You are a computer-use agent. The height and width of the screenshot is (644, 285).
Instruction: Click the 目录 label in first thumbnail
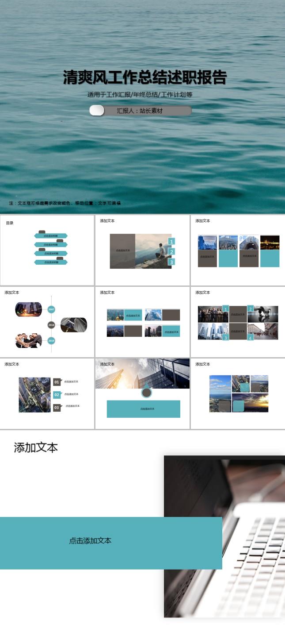point(10,223)
